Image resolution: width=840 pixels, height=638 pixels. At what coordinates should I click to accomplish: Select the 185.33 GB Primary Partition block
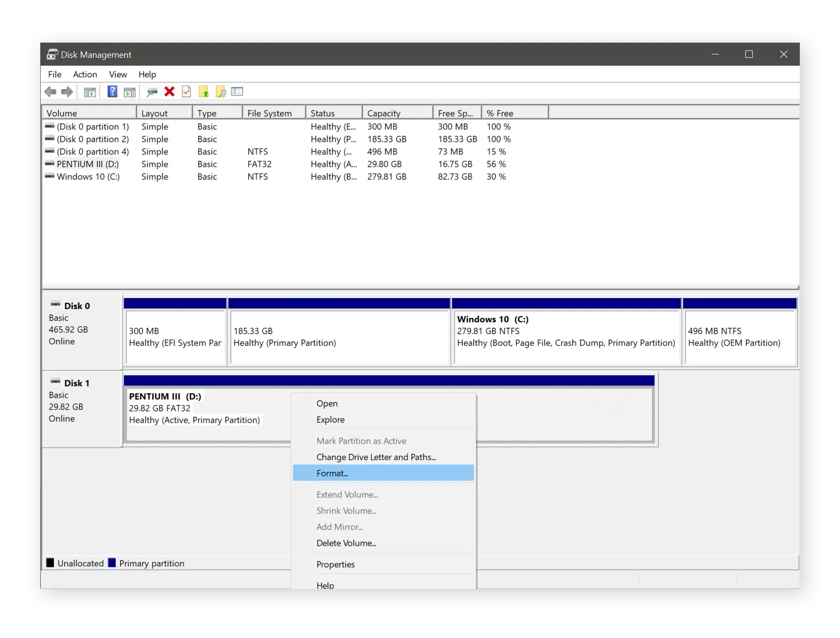pos(338,337)
